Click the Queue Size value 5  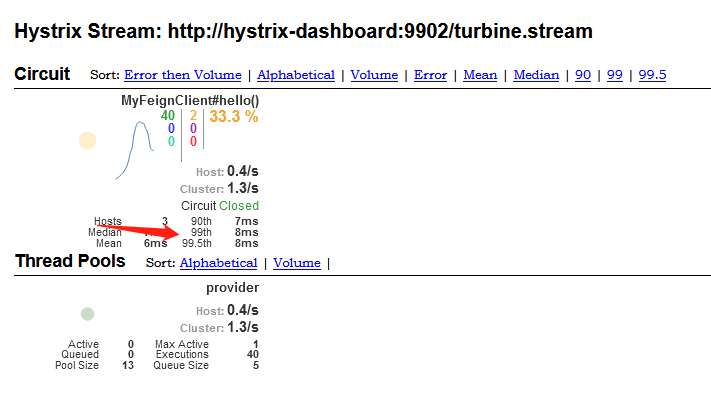point(256,365)
